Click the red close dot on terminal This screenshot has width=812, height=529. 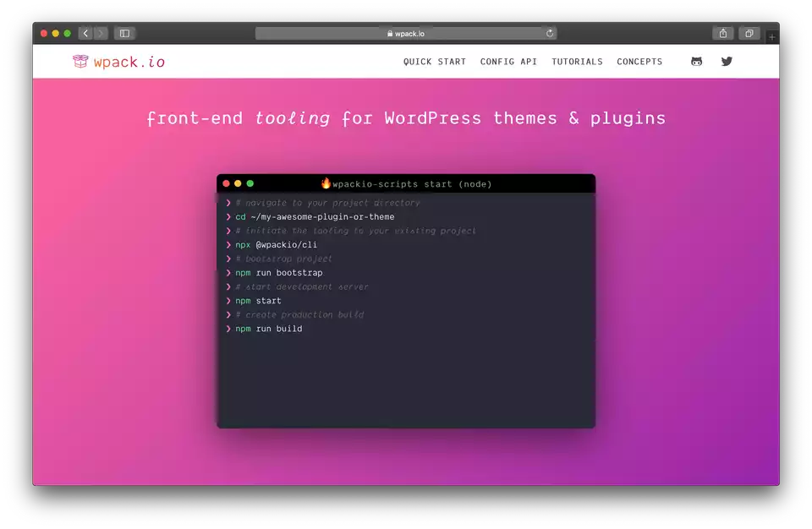pyautogui.click(x=227, y=183)
